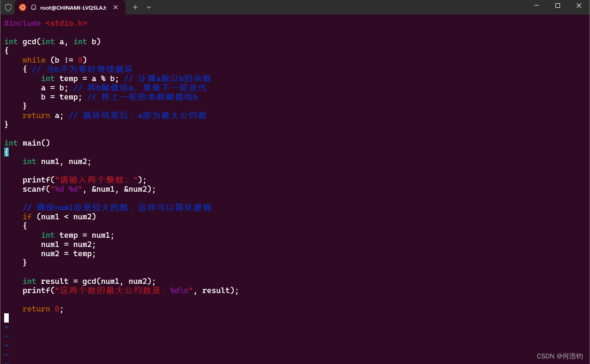Viewport: 590px width, 364px height.
Task: Select the root@CHINAMI-LVQ5LAJ terminal tab
Action: click(x=70, y=7)
